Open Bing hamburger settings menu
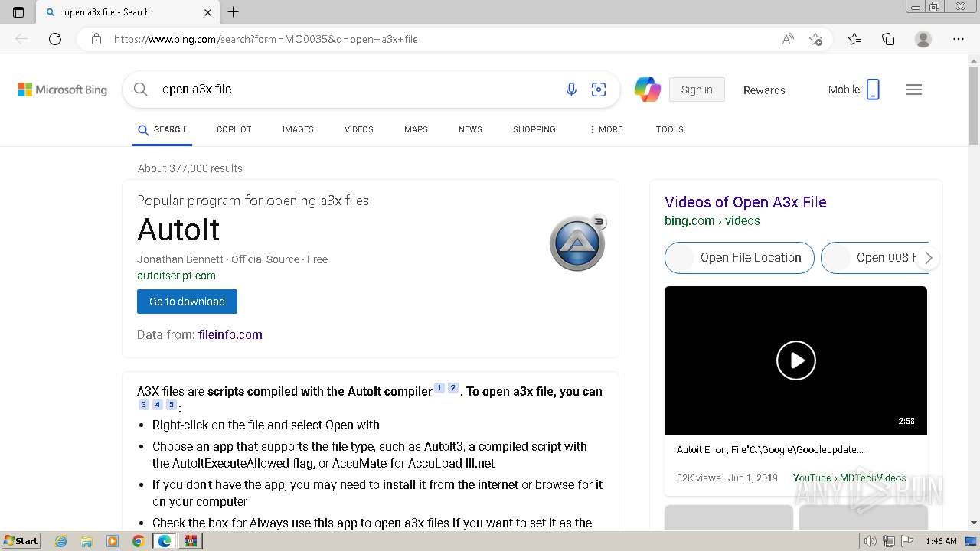Image resolution: width=980 pixels, height=551 pixels. pos(914,90)
